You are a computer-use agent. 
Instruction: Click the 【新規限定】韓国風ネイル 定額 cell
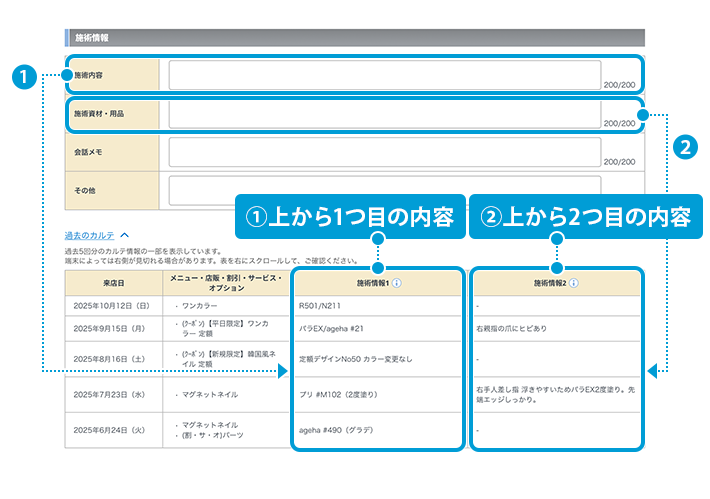tap(229, 359)
